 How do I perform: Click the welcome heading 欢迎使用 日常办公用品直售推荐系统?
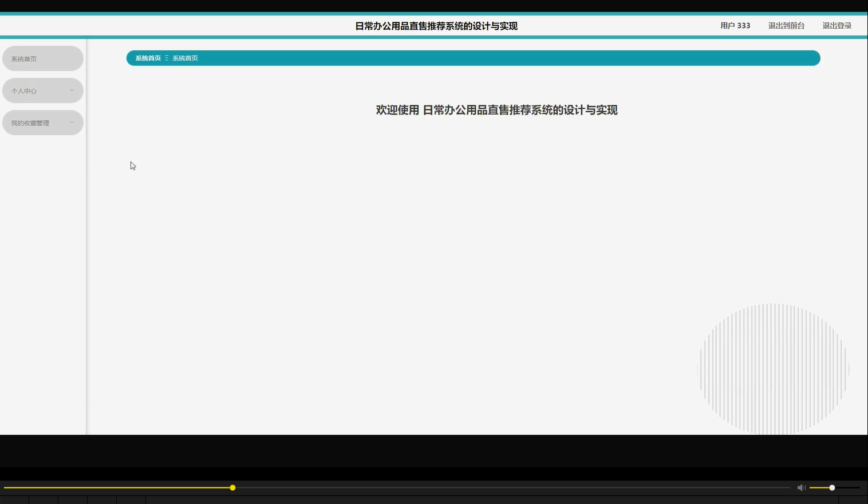(x=496, y=110)
